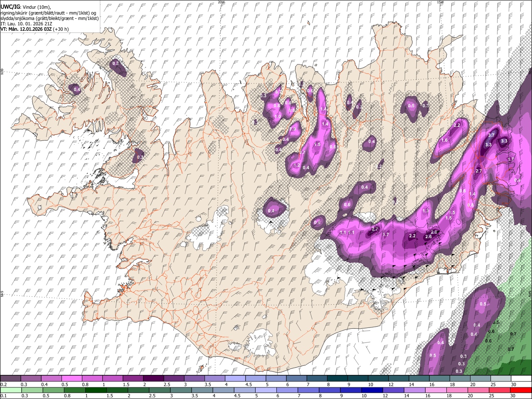Click the 2.6 snowfall value on the map
Image resolution: width=532 pixels, height=399 pixels.
[429, 237]
